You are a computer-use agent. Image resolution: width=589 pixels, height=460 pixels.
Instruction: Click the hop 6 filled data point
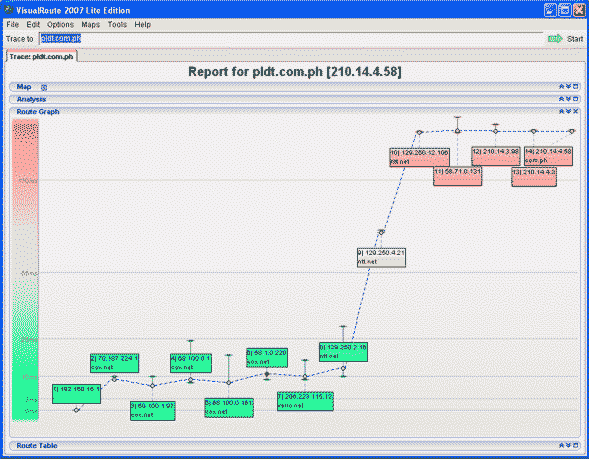tap(267, 374)
